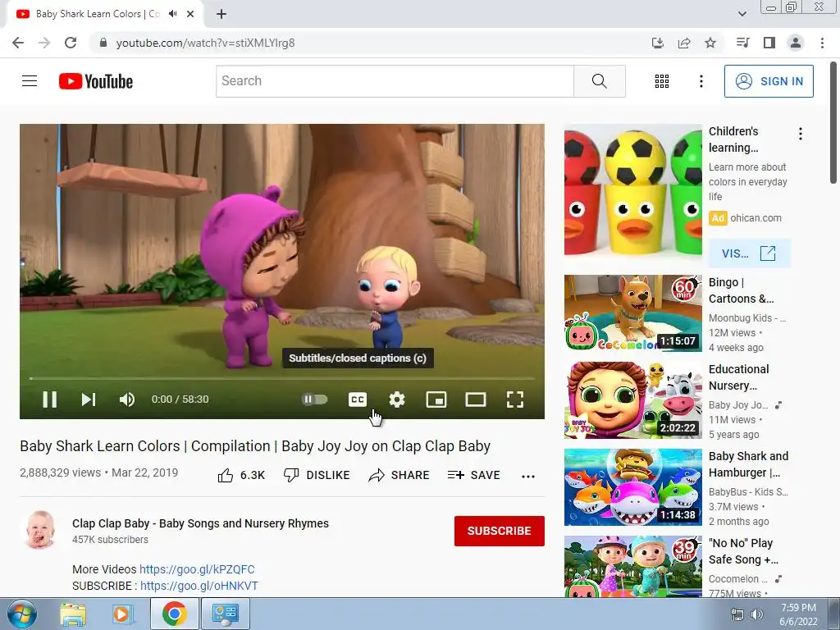
Task: Click the SIGN IN button
Action: click(x=769, y=81)
